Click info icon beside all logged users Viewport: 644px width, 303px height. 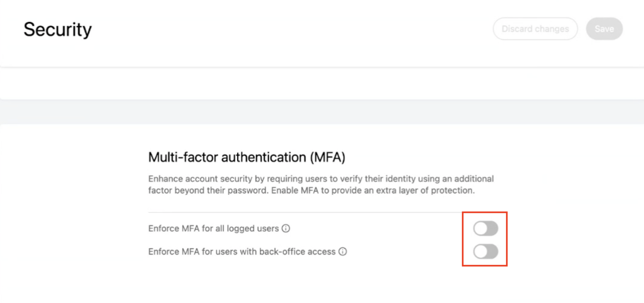(x=286, y=228)
